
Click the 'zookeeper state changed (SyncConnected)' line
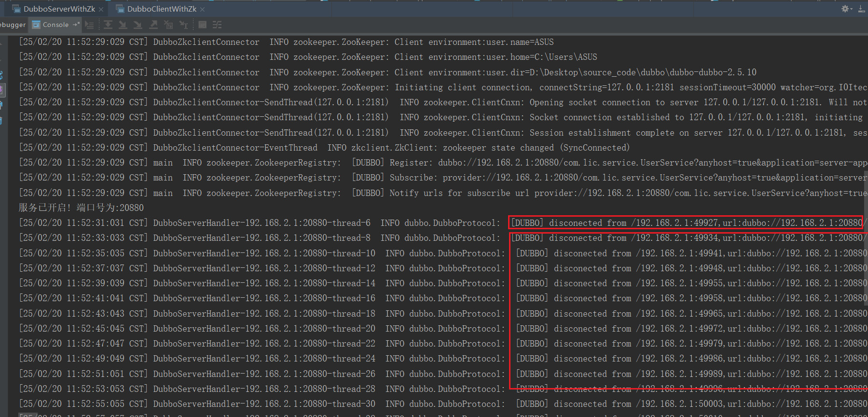point(324,148)
